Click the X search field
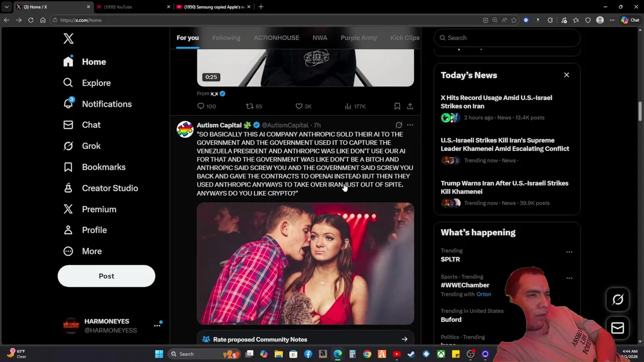The width and height of the screenshot is (644, 362). (x=507, y=38)
